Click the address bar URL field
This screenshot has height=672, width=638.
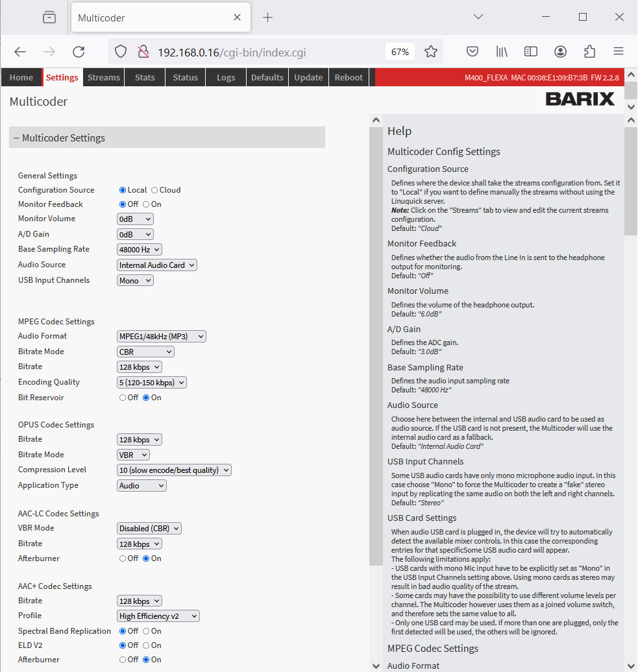pyautogui.click(x=260, y=52)
